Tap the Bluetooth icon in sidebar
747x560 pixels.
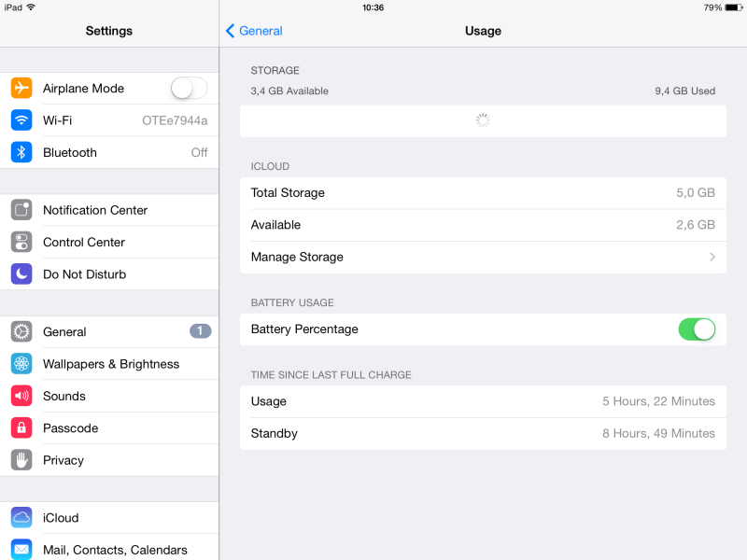[21, 152]
